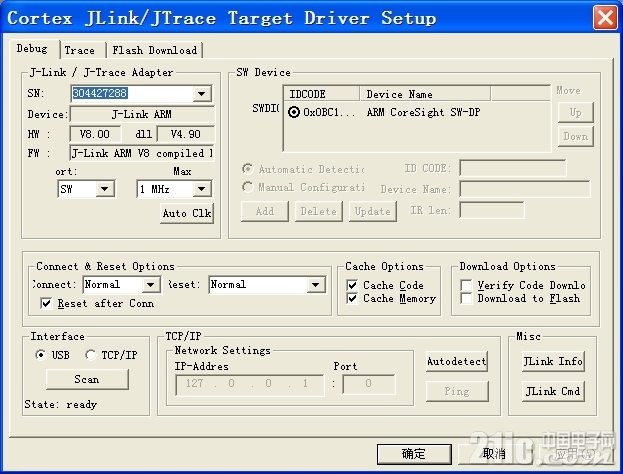Image resolution: width=623 pixels, height=474 pixels.
Task: Select the TCP/IP interface radio button
Action: point(91,354)
